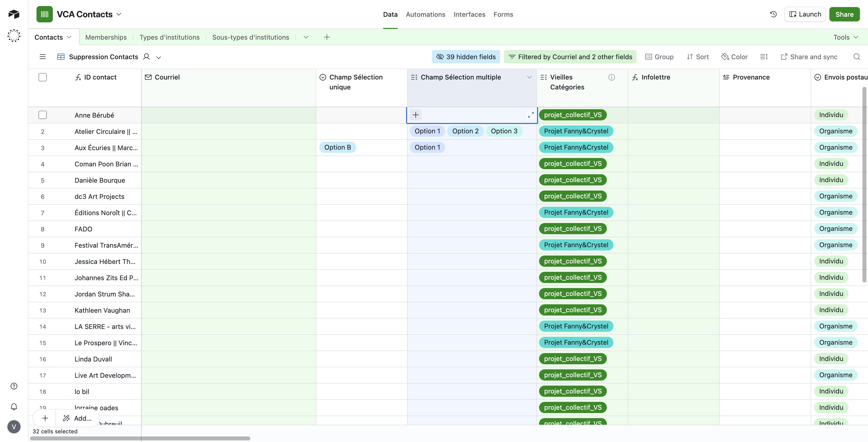Expand Champ Sélection multiple column menu
This screenshot has width=868, height=442.
click(x=529, y=77)
